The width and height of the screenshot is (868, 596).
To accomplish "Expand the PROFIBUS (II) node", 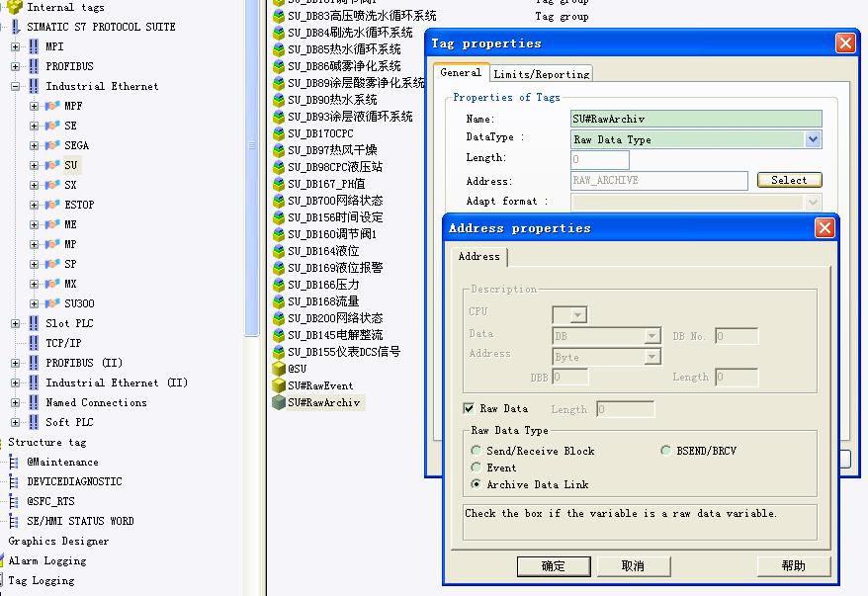I will [16, 363].
